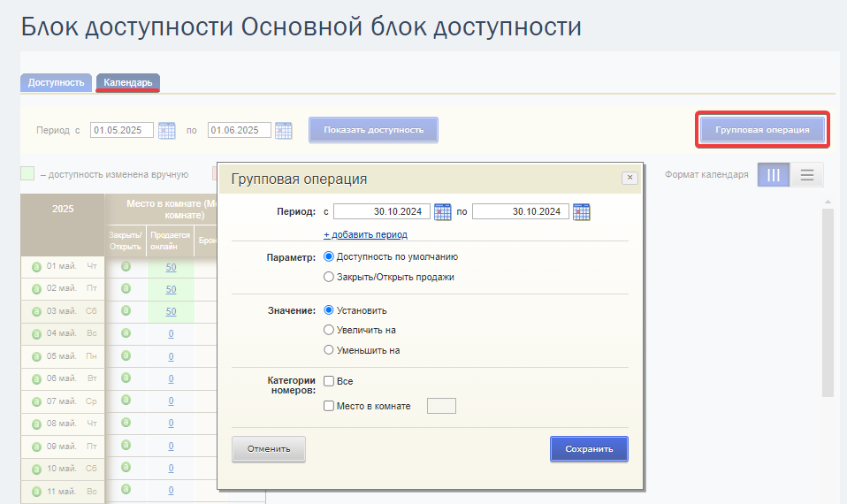Click green icon beside 02 май date

(36, 289)
